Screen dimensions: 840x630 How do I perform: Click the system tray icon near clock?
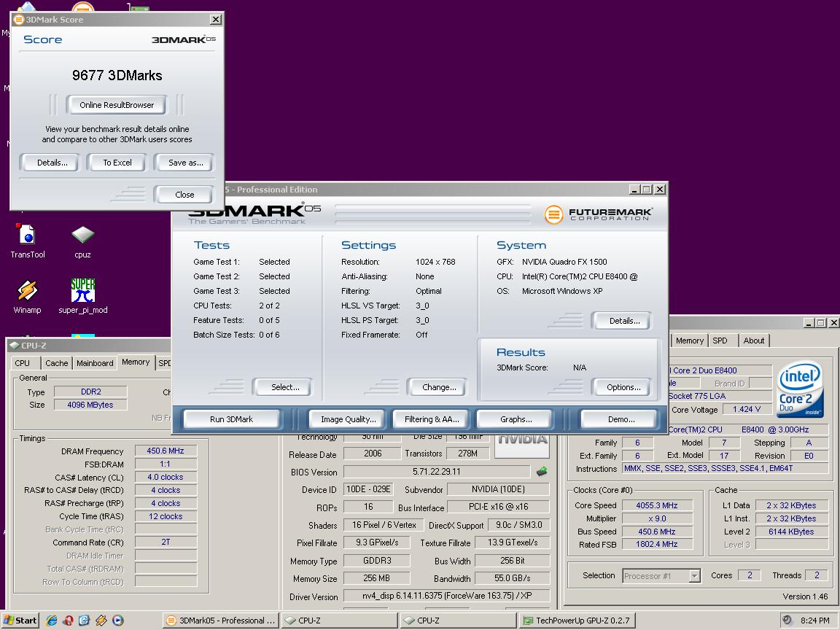click(787, 621)
